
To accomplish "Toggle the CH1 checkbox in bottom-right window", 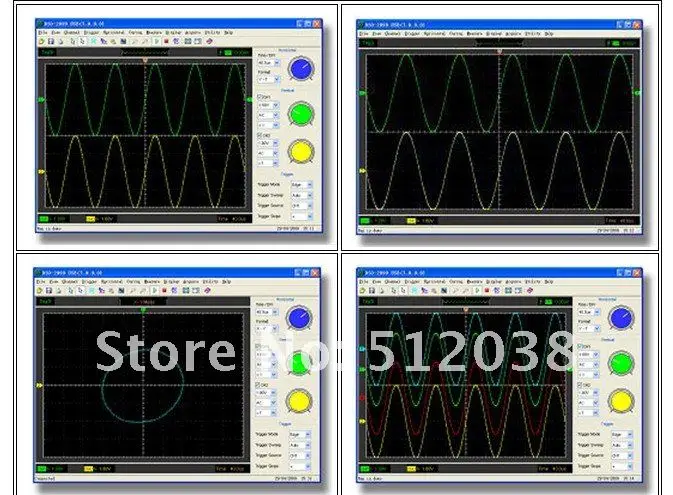I will pyautogui.click(x=580, y=346).
